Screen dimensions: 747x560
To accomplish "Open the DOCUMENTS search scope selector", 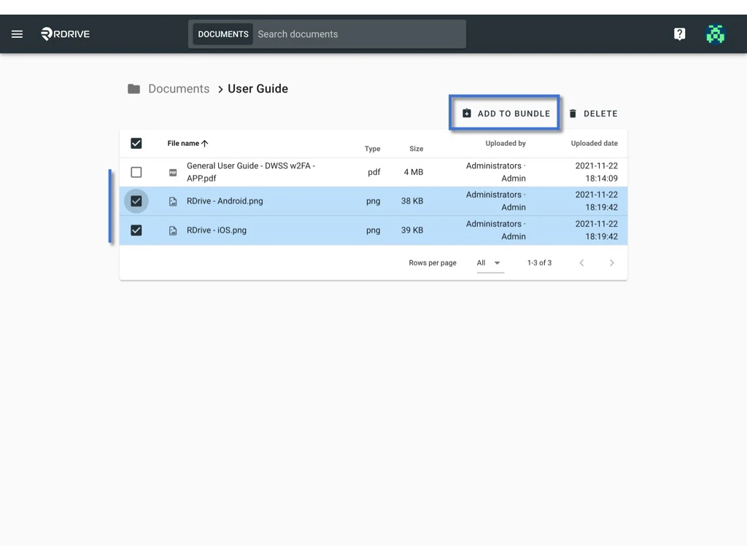I will click(x=222, y=34).
